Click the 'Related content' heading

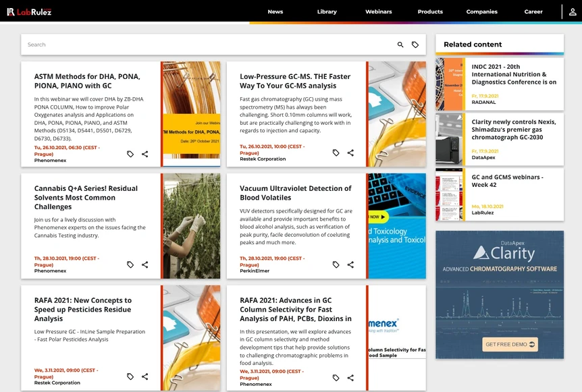pos(473,45)
